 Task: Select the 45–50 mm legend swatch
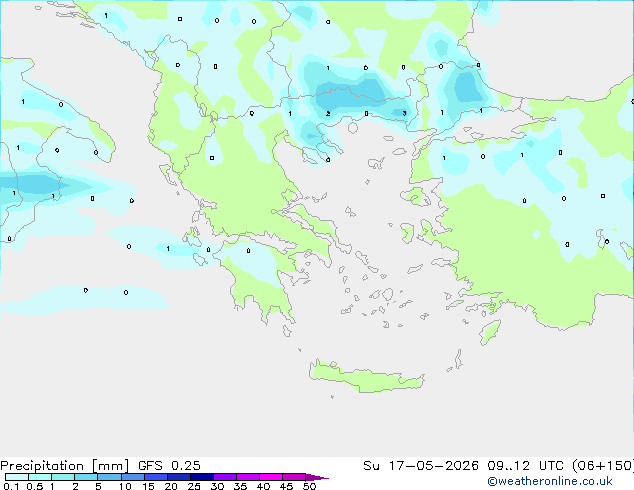coord(294,477)
